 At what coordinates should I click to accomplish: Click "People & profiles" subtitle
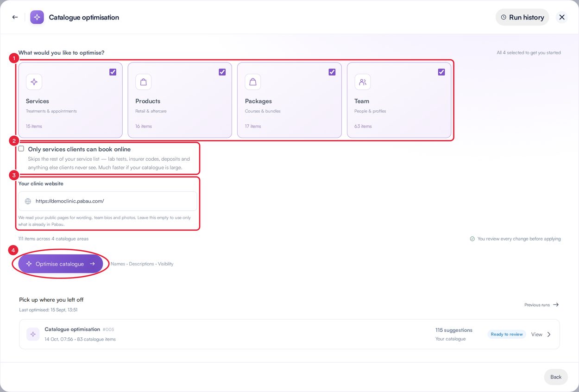(x=370, y=111)
